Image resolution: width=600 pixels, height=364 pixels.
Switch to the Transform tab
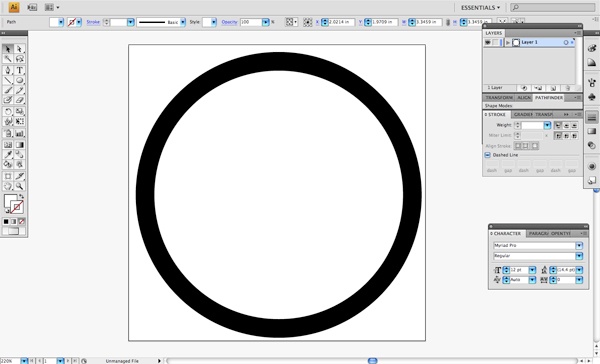point(499,98)
